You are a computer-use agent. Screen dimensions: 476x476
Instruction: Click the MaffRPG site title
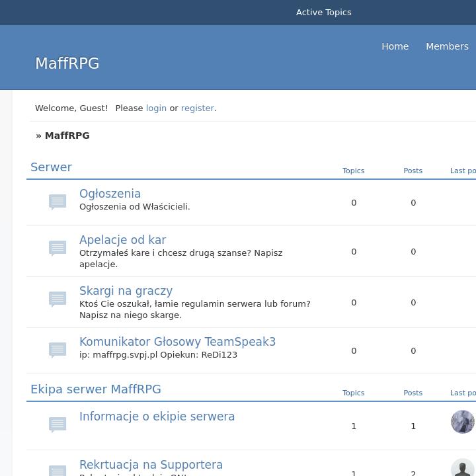click(x=67, y=63)
